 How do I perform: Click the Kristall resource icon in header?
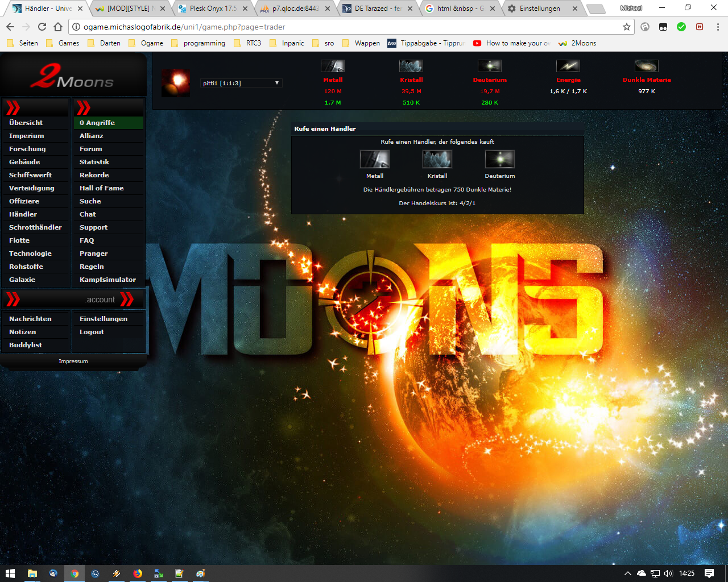pos(411,66)
